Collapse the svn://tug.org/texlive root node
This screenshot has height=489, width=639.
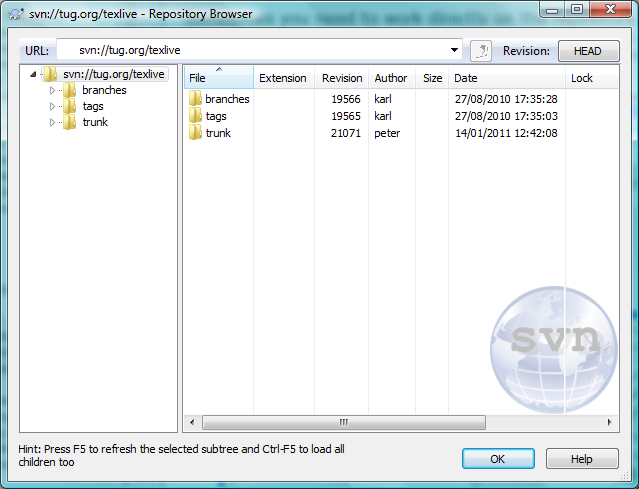tap(33, 74)
